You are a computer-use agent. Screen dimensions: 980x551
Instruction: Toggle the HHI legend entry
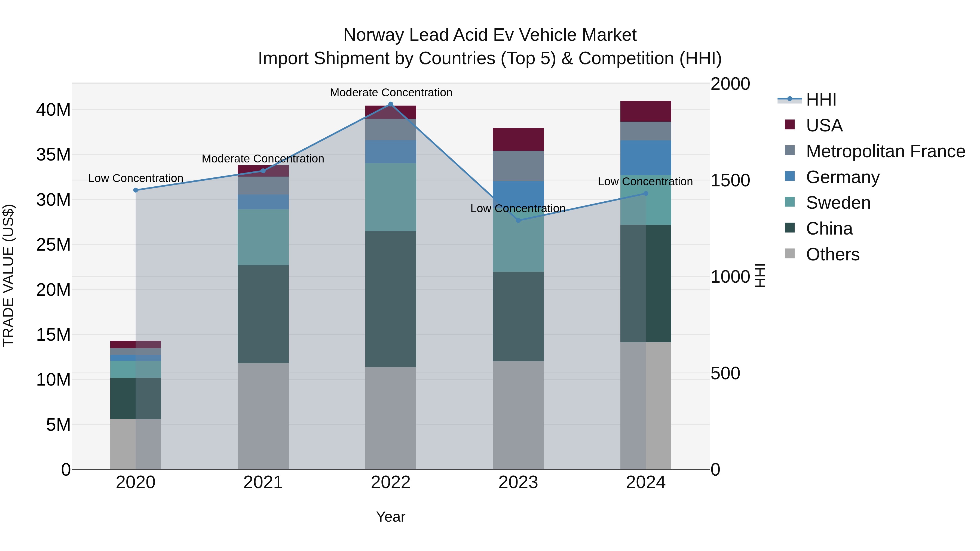[x=807, y=100]
